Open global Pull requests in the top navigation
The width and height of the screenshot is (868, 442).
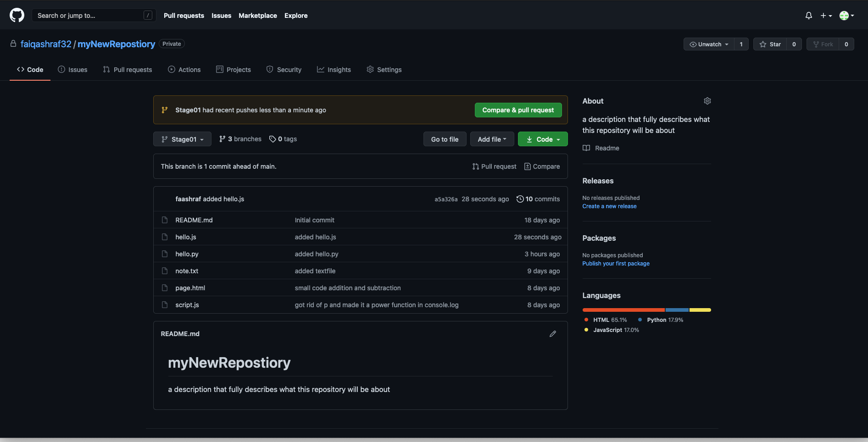[184, 16]
